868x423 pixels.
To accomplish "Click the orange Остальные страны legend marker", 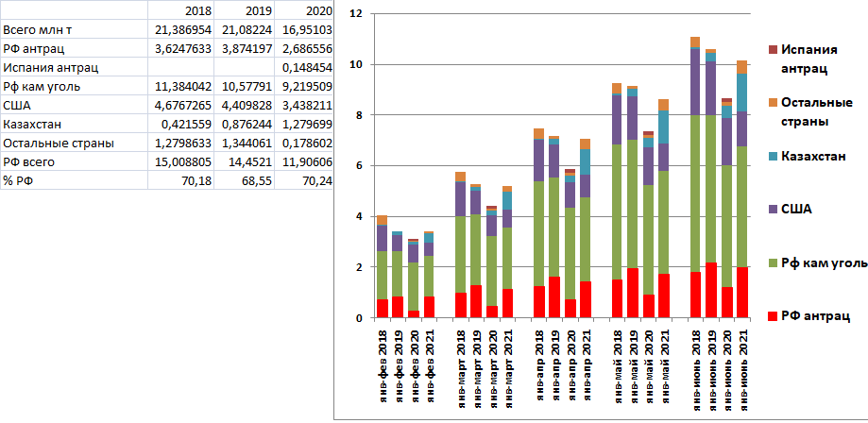I will click(772, 102).
